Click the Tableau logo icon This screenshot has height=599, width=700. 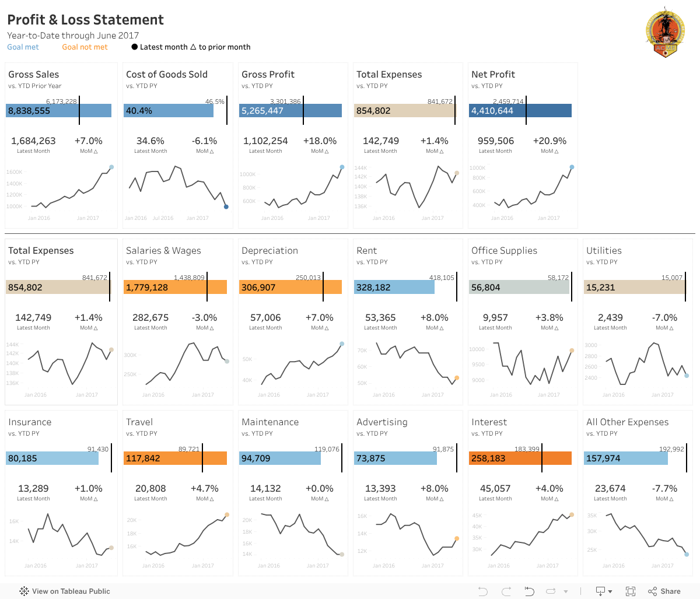click(24, 591)
